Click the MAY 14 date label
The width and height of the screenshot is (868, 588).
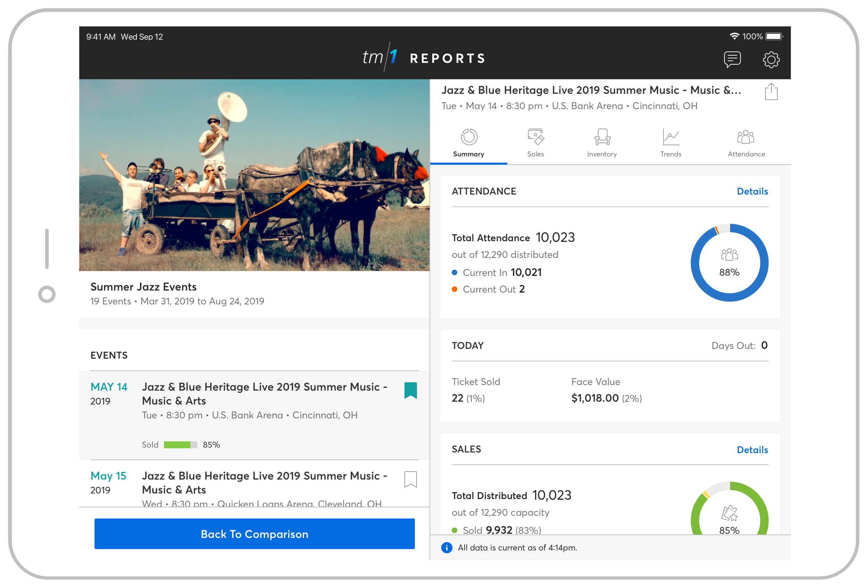click(x=109, y=387)
